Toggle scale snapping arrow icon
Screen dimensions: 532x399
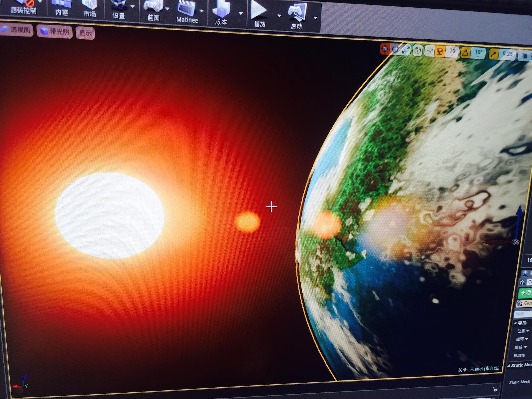(x=493, y=54)
